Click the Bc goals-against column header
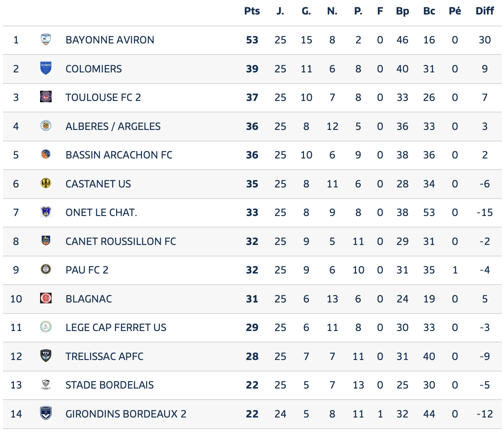Screen dimensions: 504x432 [429, 11]
